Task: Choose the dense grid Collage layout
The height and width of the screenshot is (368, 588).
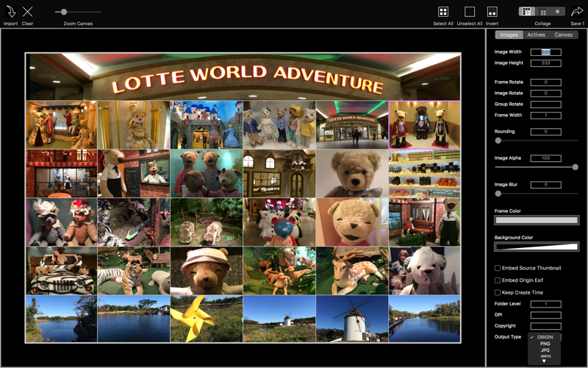Action: tap(527, 12)
